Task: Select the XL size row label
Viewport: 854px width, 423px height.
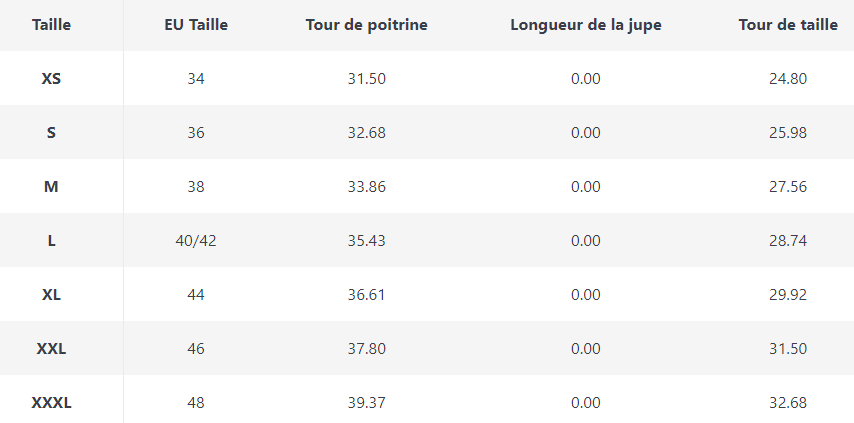Action: [51, 295]
